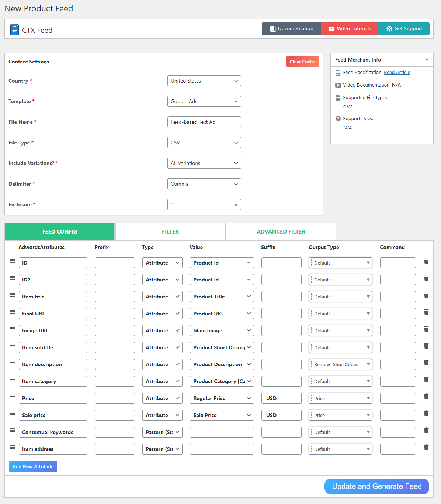441x504 pixels.
Task: Click the Get Support button
Action: (x=404, y=29)
